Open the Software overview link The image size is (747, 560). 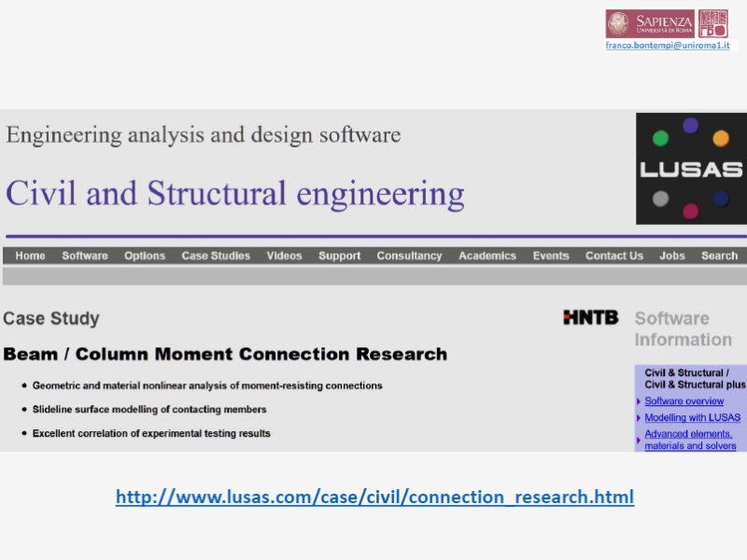(684, 401)
